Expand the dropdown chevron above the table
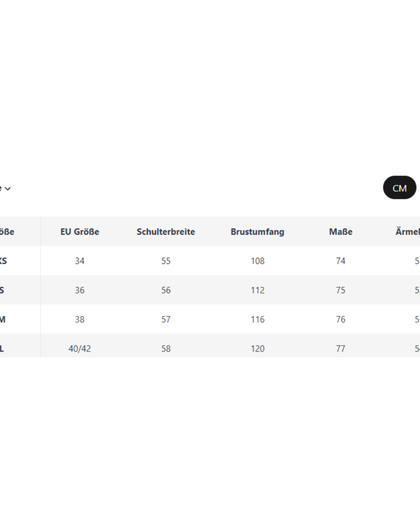 click(7, 189)
